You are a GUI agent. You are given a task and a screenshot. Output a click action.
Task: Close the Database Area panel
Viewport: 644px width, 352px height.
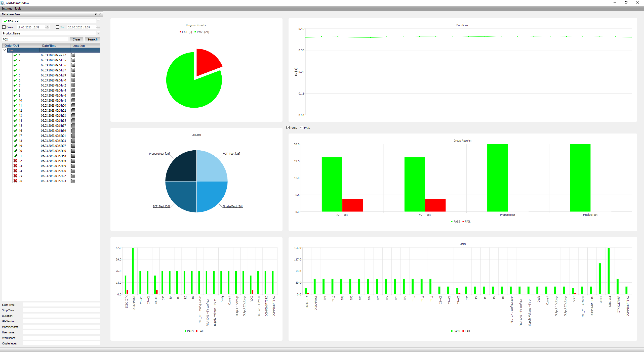100,14
